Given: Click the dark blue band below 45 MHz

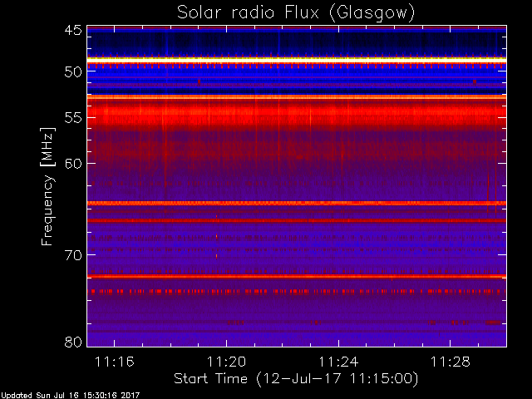Looking at the screenshot, I should (x=297, y=43).
